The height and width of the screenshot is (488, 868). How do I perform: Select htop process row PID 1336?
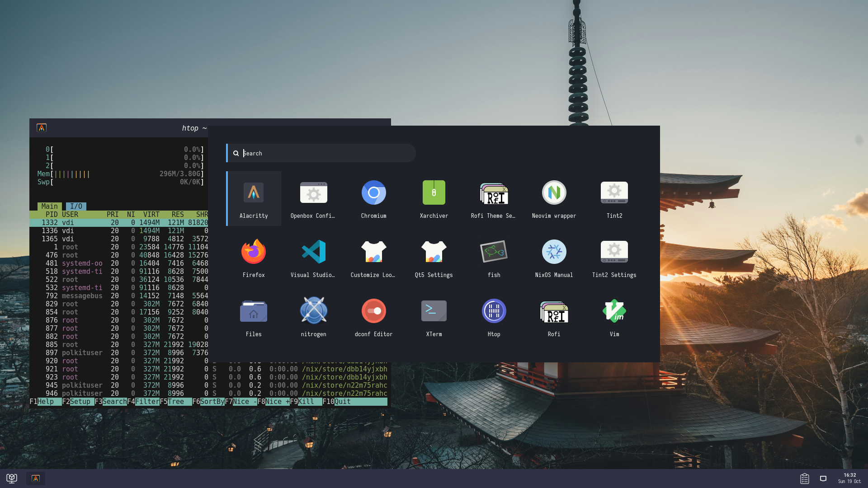tap(118, 231)
